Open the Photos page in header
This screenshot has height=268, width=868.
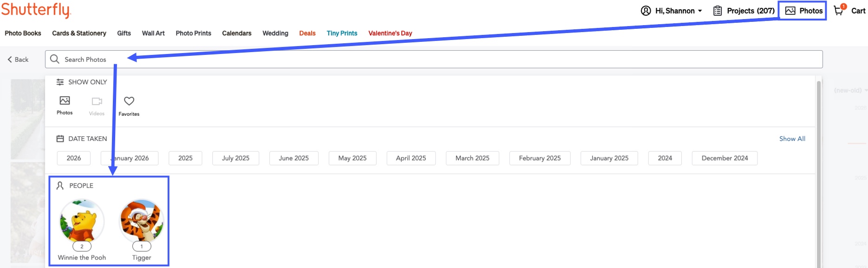pyautogui.click(x=803, y=11)
